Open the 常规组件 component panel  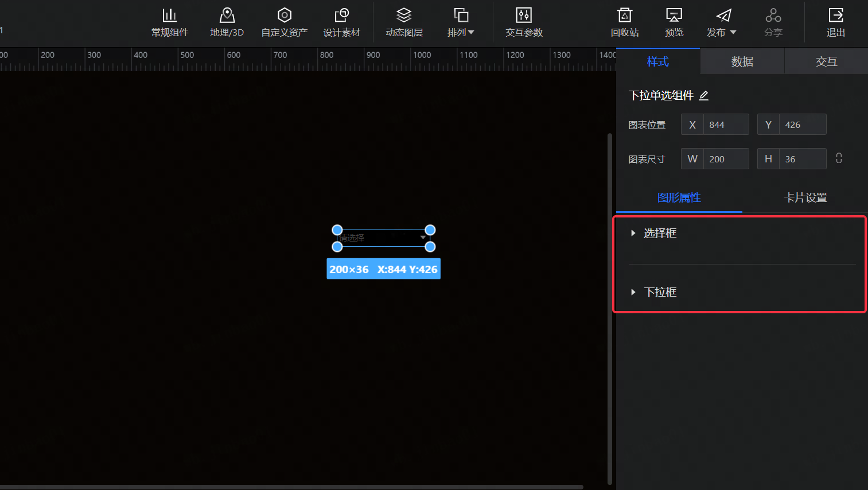170,22
